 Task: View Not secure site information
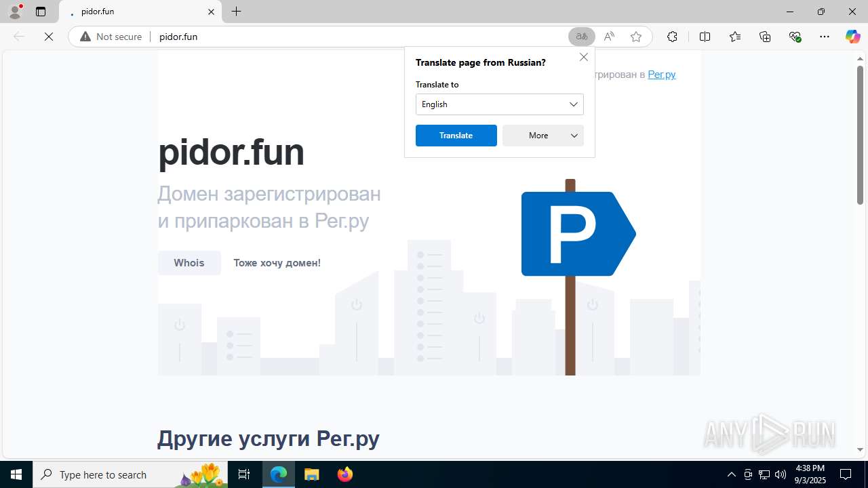(111, 37)
